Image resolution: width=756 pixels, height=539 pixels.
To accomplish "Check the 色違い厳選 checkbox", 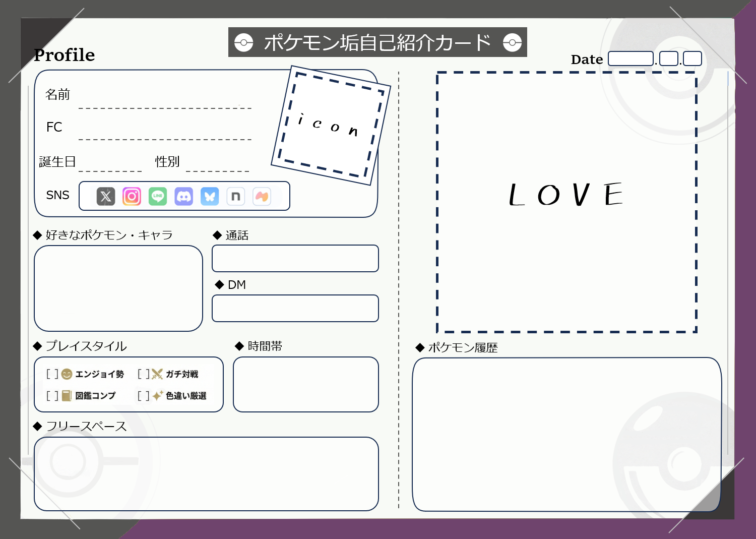I will click(144, 396).
